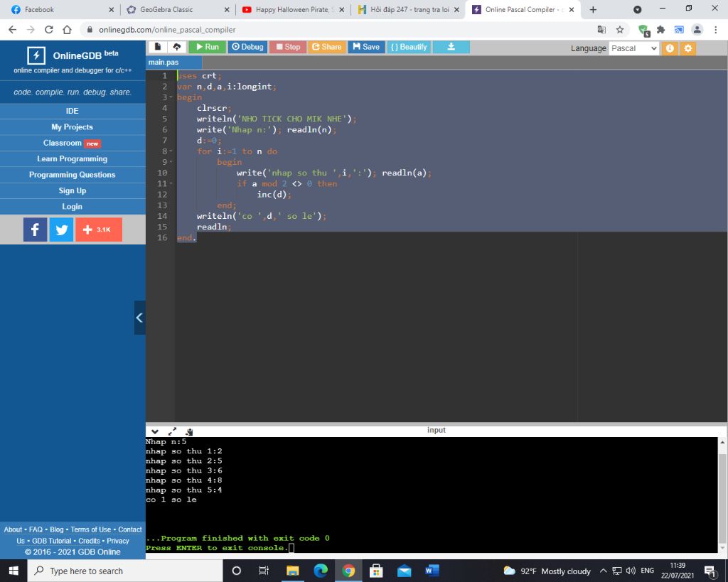Open the translate page icon

[x=601, y=30]
